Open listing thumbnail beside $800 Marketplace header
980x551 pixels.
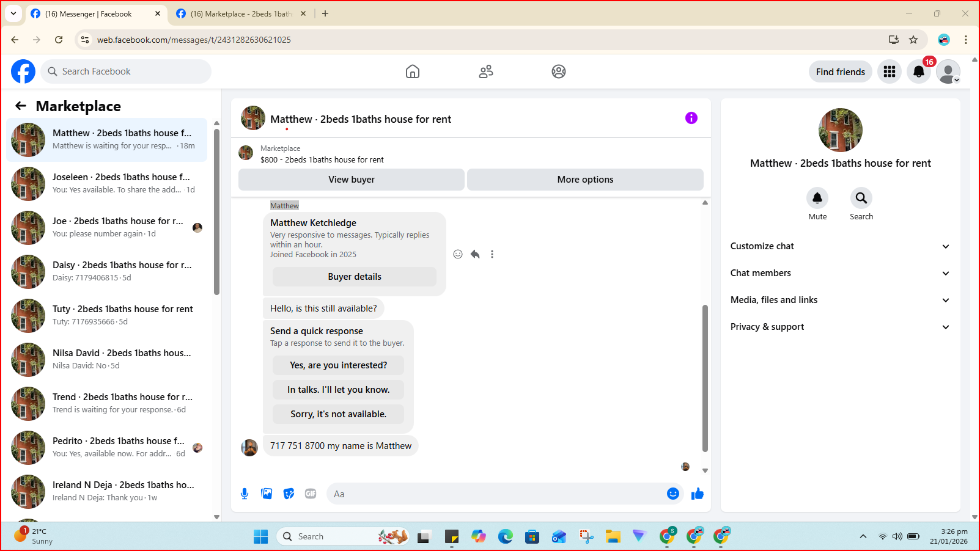click(x=246, y=153)
